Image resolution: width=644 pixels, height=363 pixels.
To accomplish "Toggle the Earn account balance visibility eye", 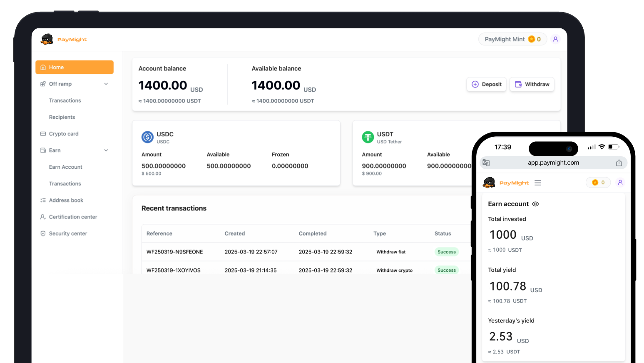I will click(x=536, y=204).
